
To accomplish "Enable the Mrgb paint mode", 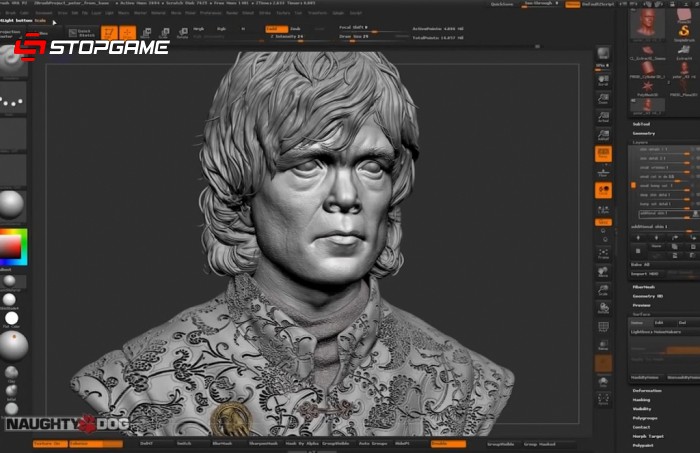I will pyautogui.click(x=199, y=29).
